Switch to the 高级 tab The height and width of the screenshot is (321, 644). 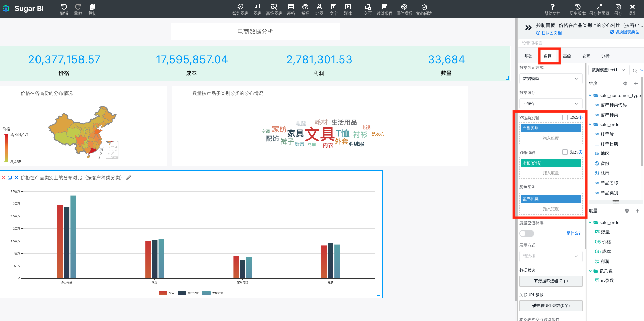[567, 56]
